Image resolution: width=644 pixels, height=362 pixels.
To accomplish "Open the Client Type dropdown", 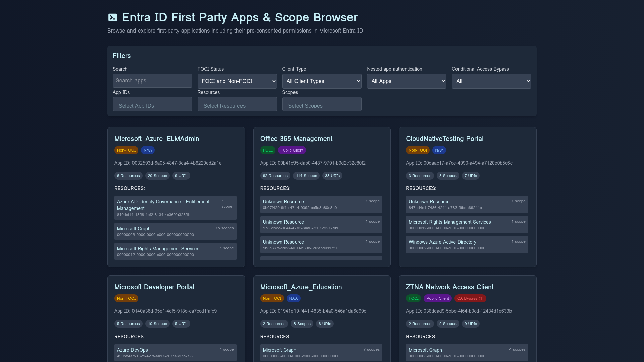I will click(x=322, y=81).
